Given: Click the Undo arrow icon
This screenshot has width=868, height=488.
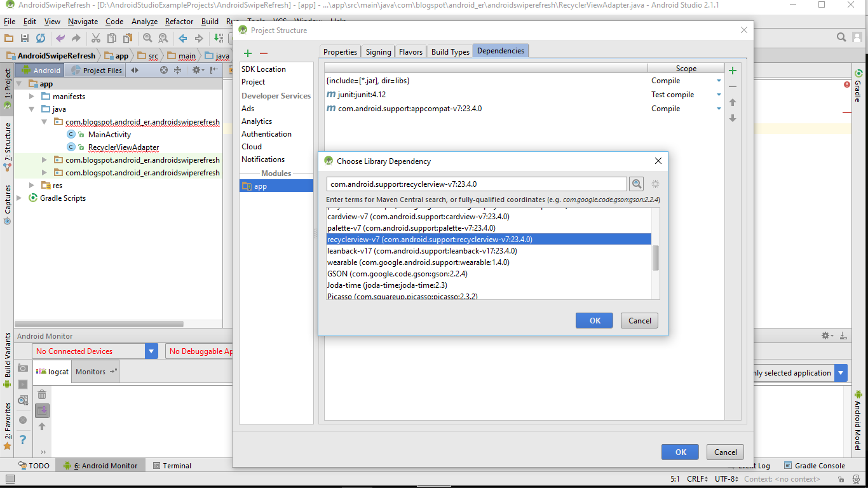Looking at the screenshot, I should click(x=60, y=38).
